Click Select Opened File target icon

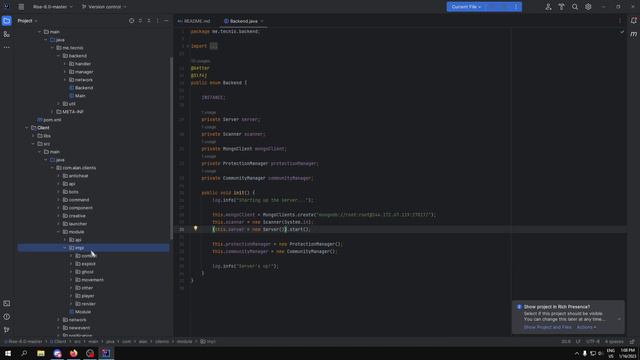[x=131, y=21]
